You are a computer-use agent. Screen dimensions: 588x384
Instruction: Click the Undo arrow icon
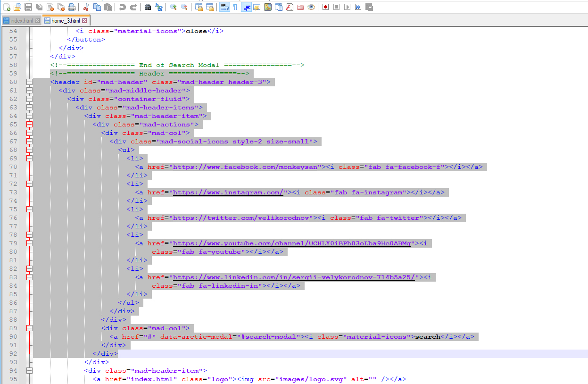coord(123,7)
